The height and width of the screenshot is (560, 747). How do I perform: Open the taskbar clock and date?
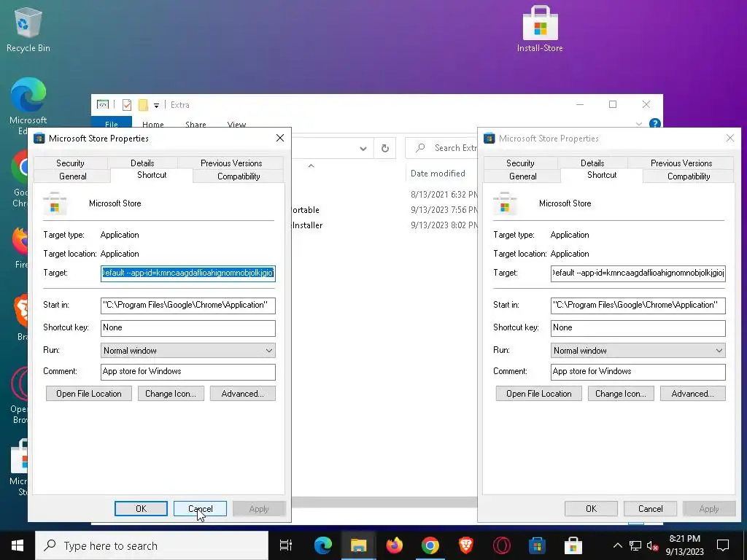pos(684,545)
